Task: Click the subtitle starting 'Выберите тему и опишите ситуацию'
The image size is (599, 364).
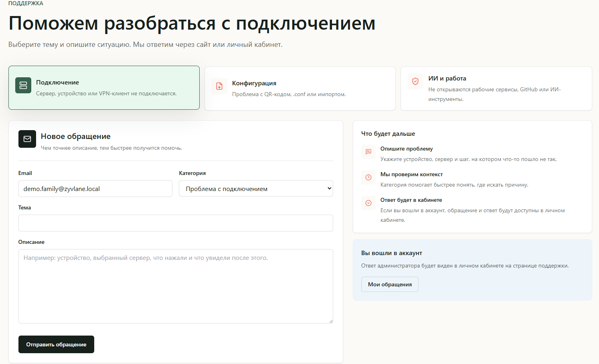Action: coord(146,44)
